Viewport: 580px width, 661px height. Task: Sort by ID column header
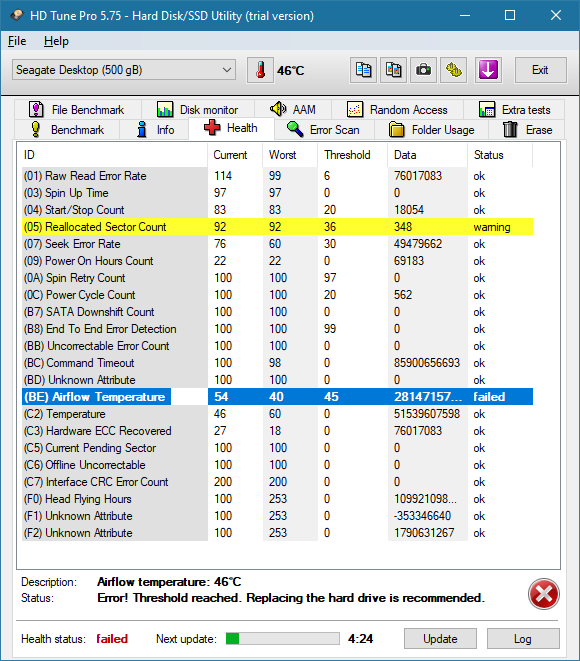(113, 155)
